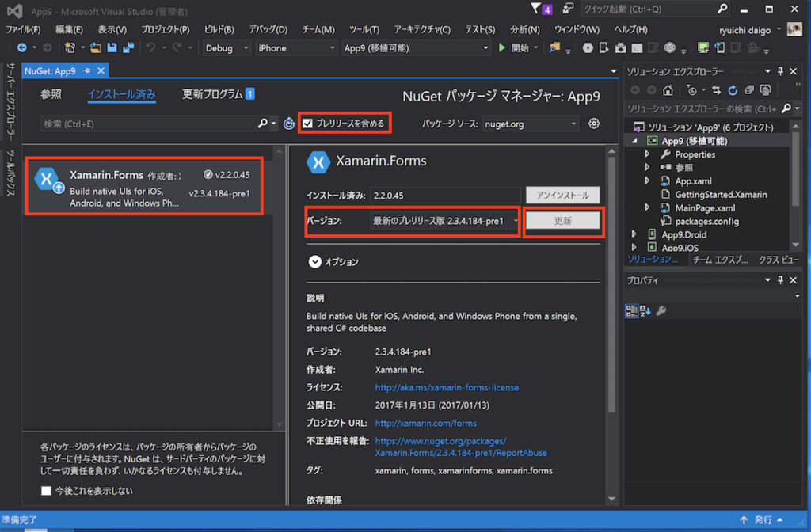
Task: Click the Save floppy disk icon
Action: point(112,48)
